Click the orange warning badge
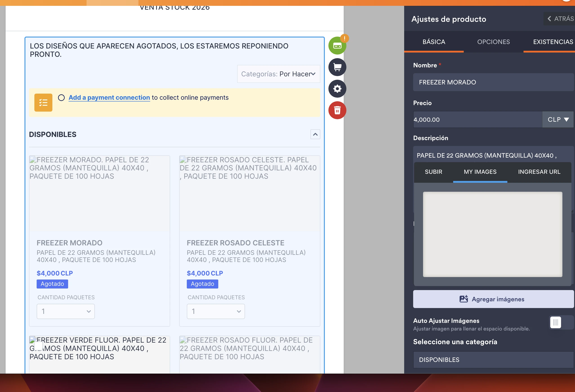This screenshot has height=392, width=575. pos(344,38)
